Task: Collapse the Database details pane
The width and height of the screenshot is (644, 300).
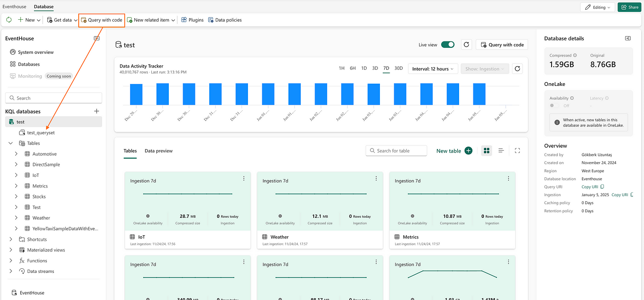Action: click(627, 39)
